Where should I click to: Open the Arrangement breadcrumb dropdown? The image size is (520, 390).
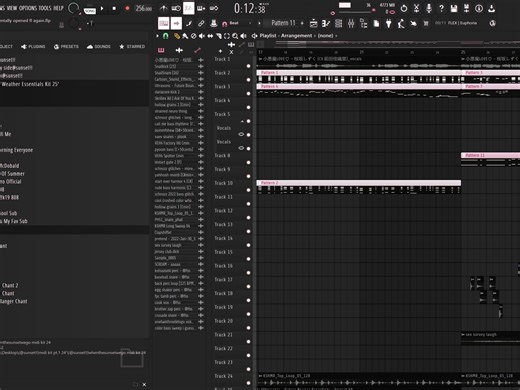tap(297, 36)
